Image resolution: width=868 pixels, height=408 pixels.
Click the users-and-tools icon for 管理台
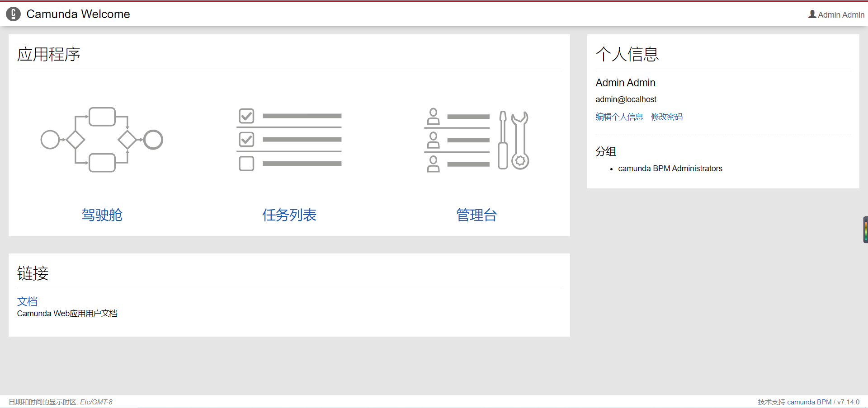point(477,140)
